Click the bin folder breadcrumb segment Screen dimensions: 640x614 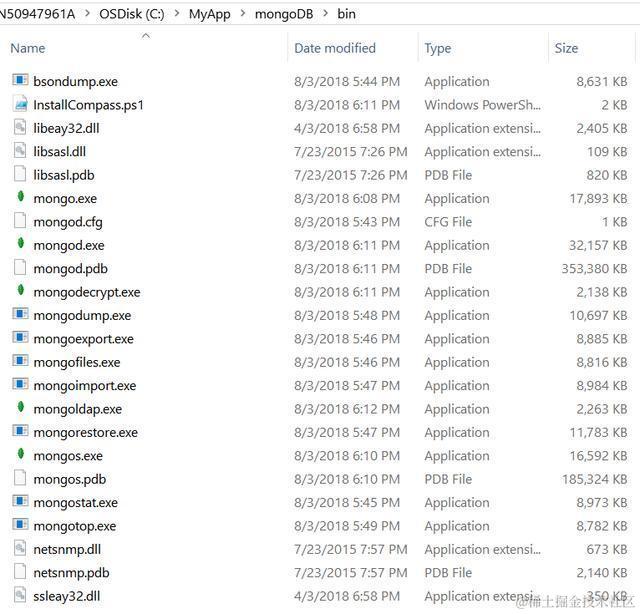347,14
